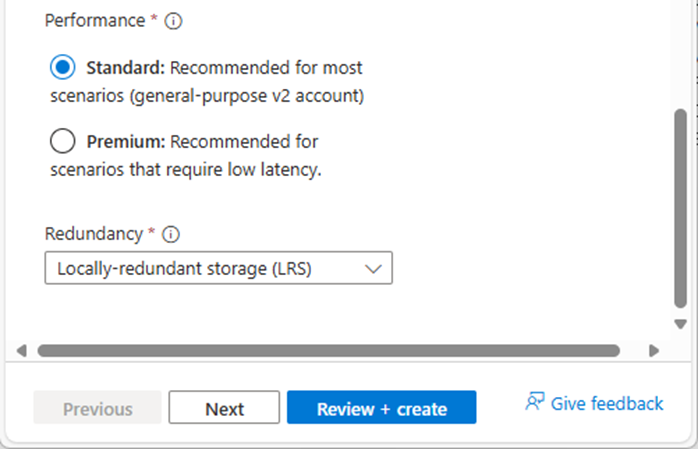Click the Performance info icon
698x449 pixels.
tap(173, 21)
